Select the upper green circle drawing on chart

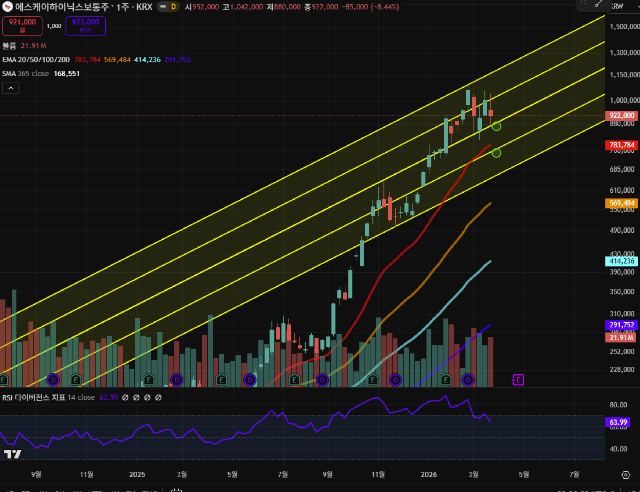[496, 126]
